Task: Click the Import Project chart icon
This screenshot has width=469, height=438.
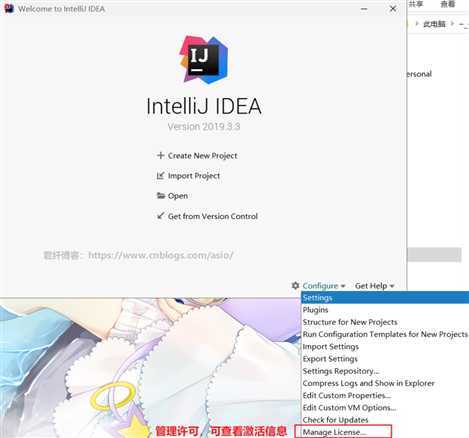Action: pyautogui.click(x=161, y=176)
